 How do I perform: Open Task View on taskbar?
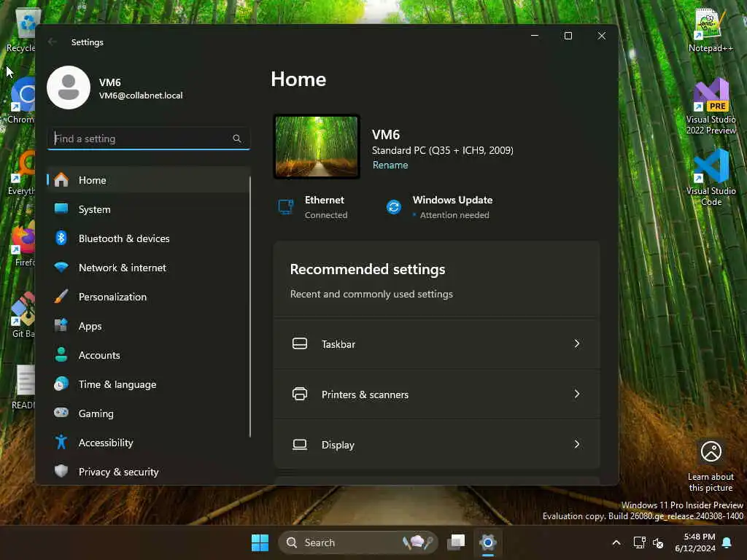coord(456,542)
